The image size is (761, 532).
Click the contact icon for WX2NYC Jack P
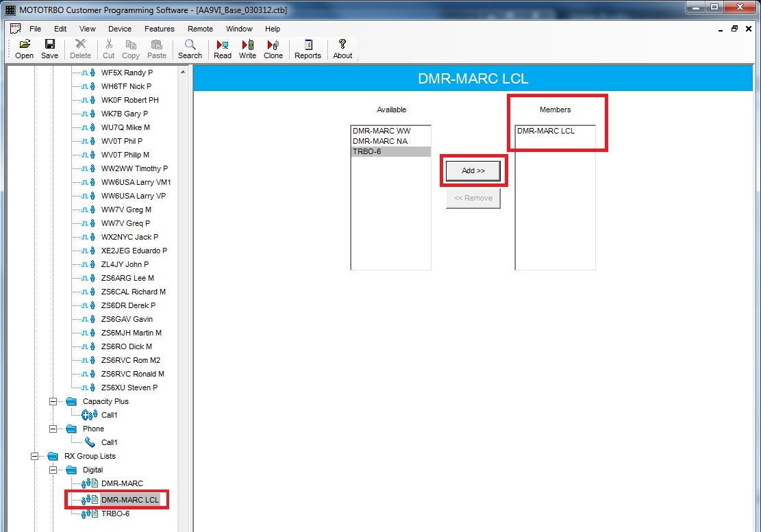[x=88, y=237]
